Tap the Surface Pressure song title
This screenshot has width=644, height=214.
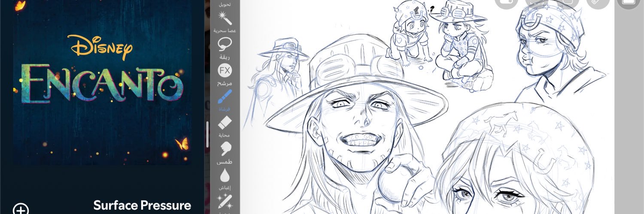142,205
